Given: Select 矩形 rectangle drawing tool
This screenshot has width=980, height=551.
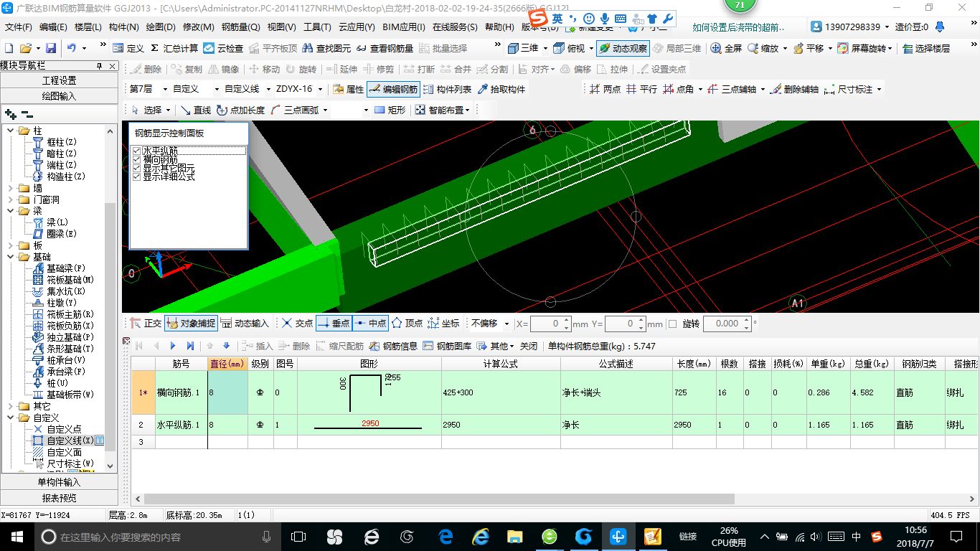Looking at the screenshot, I should pyautogui.click(x=390, y=110).
